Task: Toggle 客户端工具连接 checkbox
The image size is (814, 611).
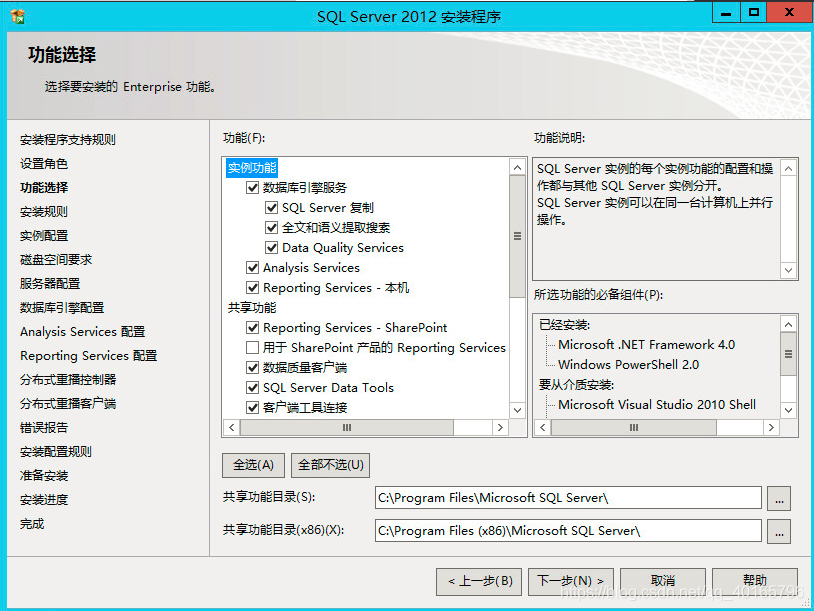Action: tap(252, 408)
